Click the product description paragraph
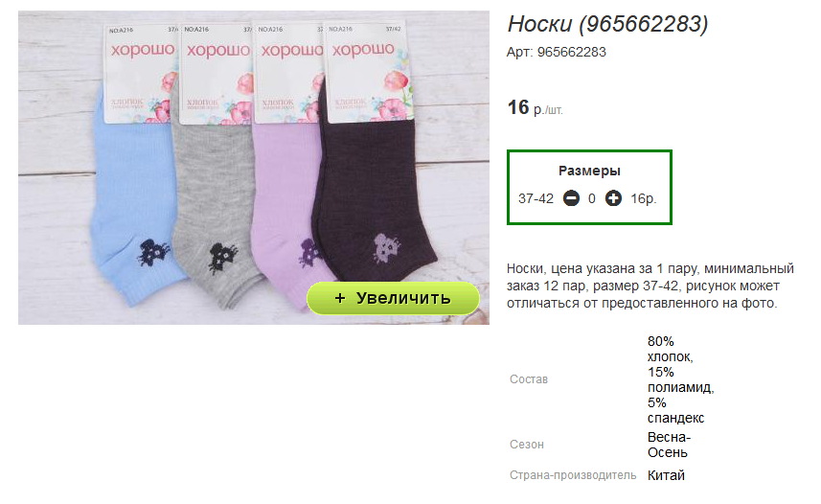This screenshot has width=821, height=504. coord(650,286)
